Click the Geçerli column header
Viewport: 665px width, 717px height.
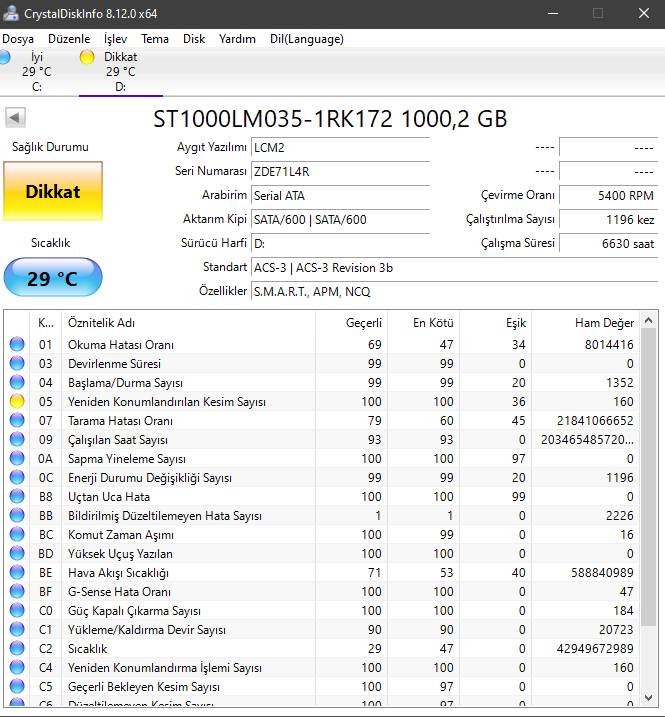[x=351, y=323]
